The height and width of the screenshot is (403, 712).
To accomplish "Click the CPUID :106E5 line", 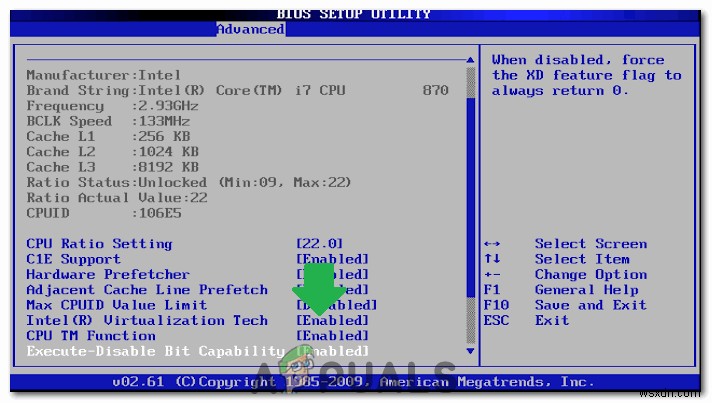I will point(104,213).
